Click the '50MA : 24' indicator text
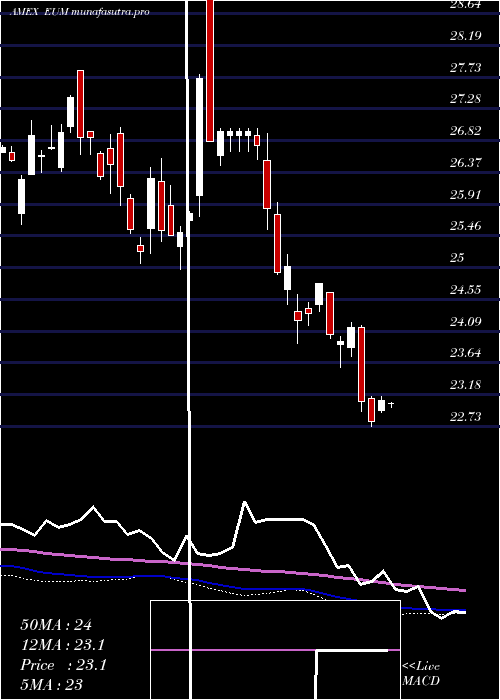This screenshot has width=500, height=700. point(56,625)
